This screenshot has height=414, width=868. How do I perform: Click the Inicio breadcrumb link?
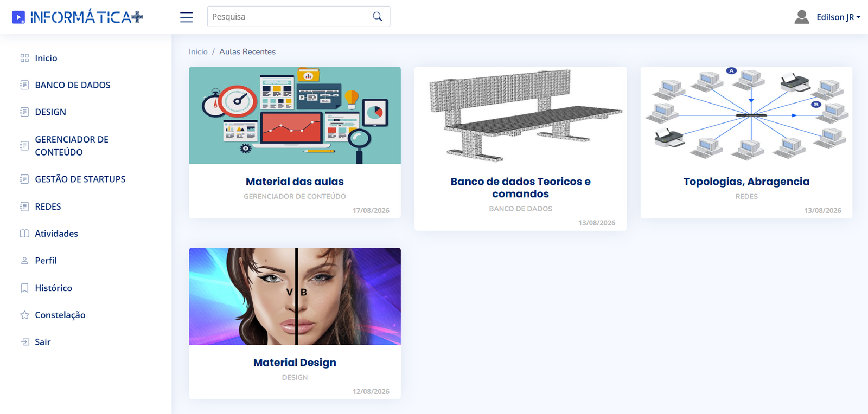pyautogui.click(x=198, y=51)
